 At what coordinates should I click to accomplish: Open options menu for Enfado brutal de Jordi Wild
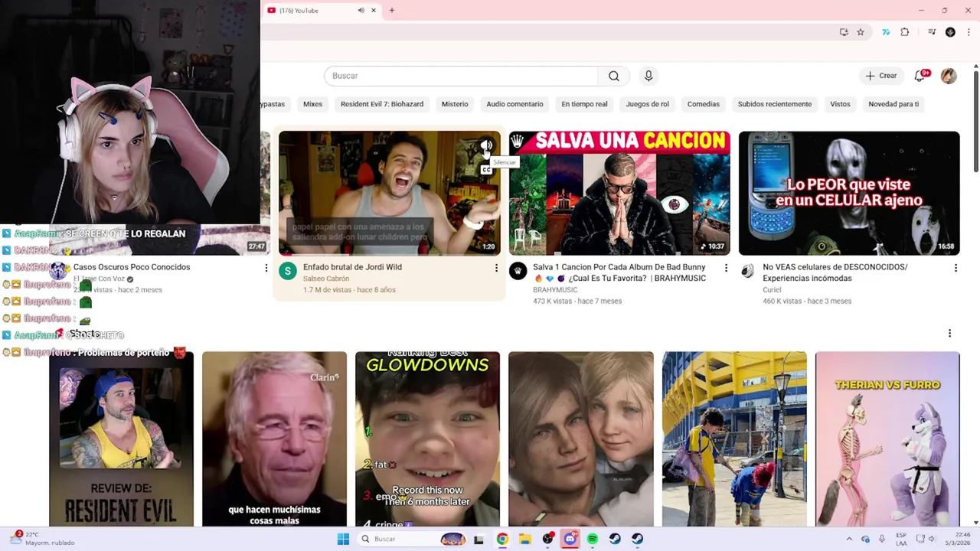496,268
